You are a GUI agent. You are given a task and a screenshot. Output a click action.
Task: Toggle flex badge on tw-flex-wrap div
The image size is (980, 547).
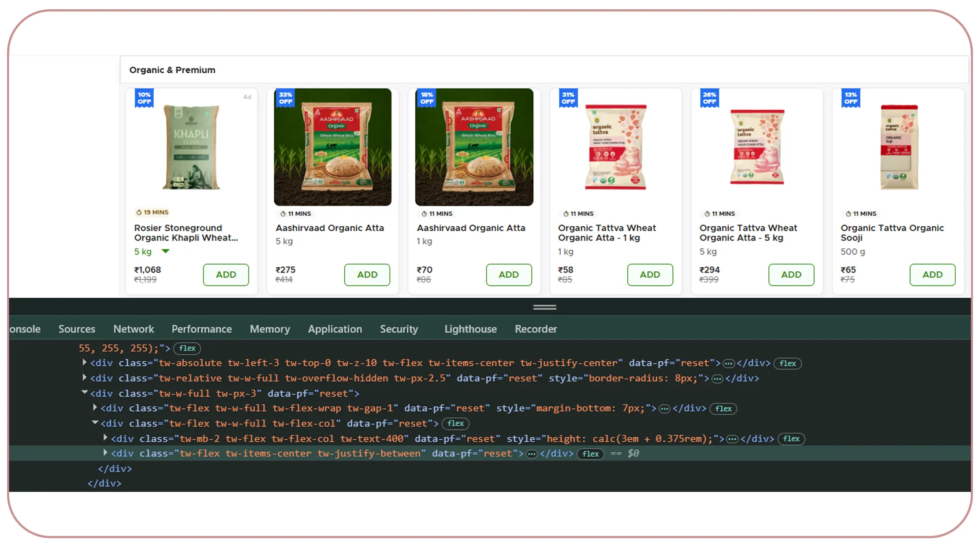(x=723, y=408)
